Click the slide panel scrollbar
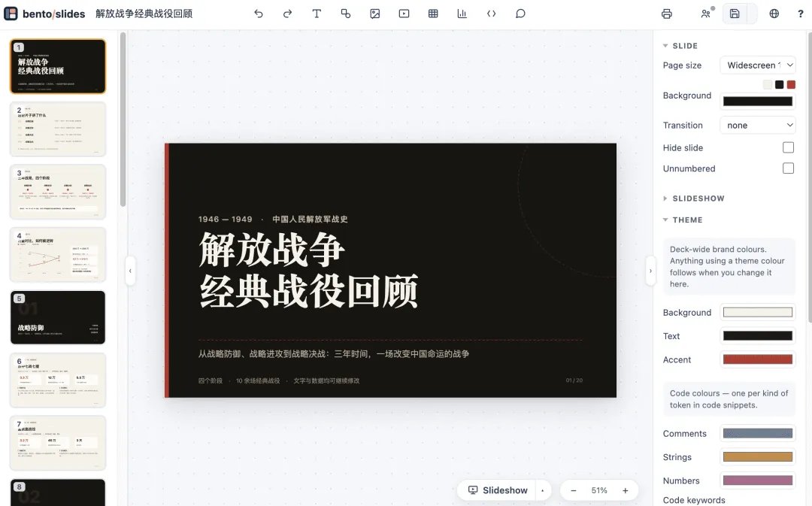 tap(123, 119)
